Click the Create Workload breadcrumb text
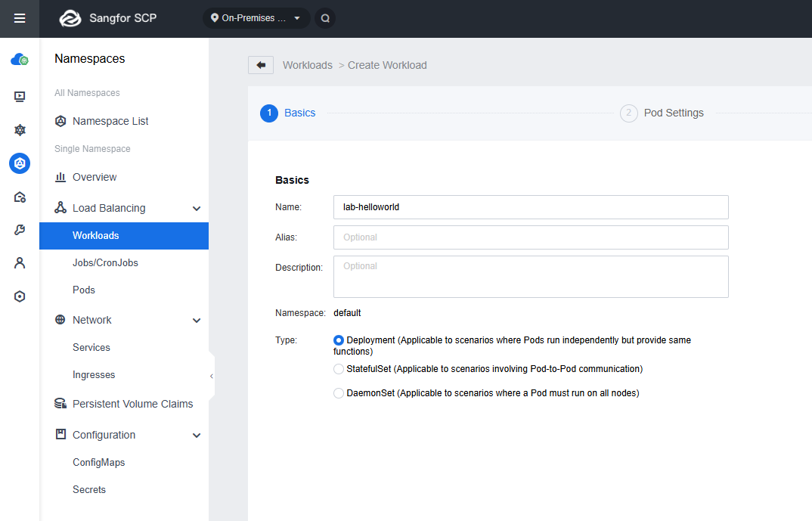This screenshot has height=521, width=812. coord(387,65)
